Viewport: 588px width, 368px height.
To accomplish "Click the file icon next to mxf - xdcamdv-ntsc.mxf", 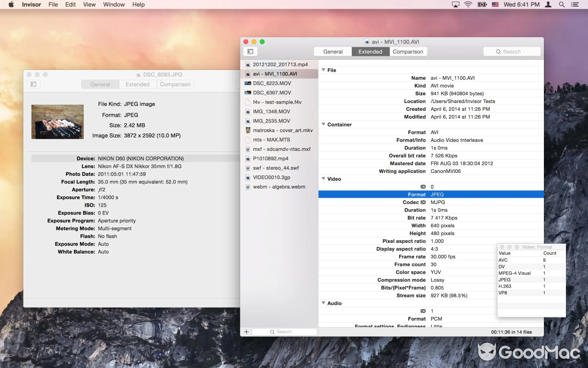I will (x=249, y=149).
